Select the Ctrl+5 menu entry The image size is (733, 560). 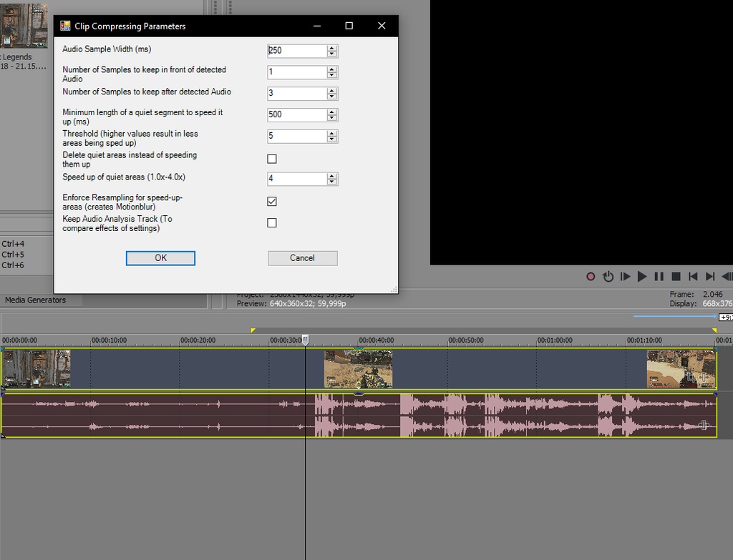(12, 254)
